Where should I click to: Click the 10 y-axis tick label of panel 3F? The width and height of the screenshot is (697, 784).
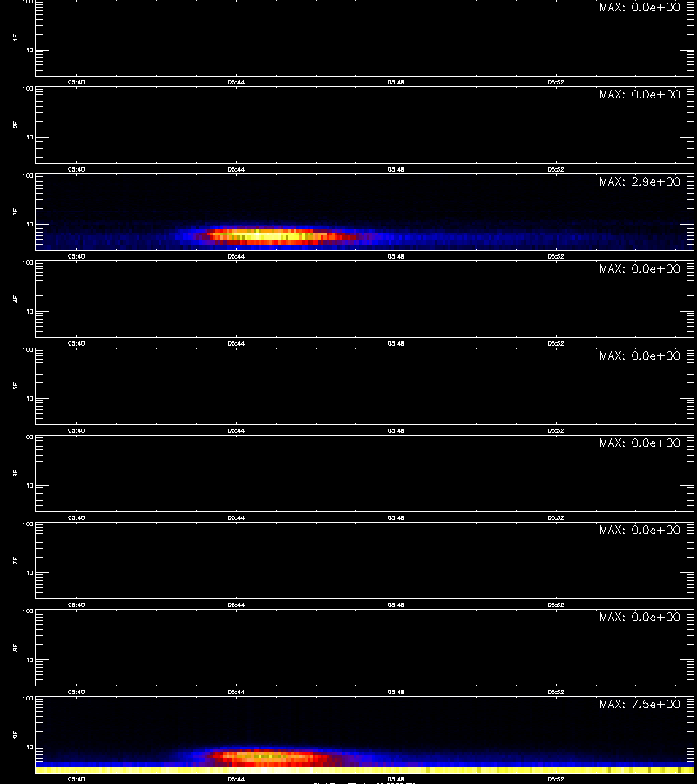tap(30, 225)
